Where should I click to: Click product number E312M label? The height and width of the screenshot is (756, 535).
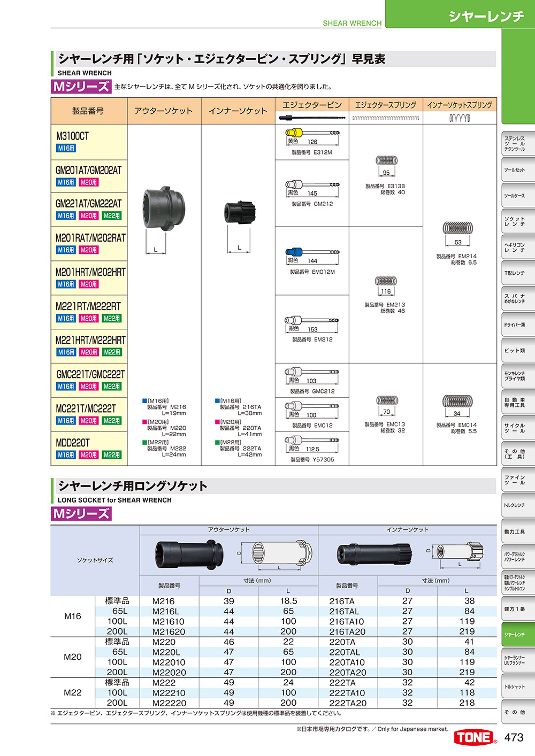pos(312,152)
